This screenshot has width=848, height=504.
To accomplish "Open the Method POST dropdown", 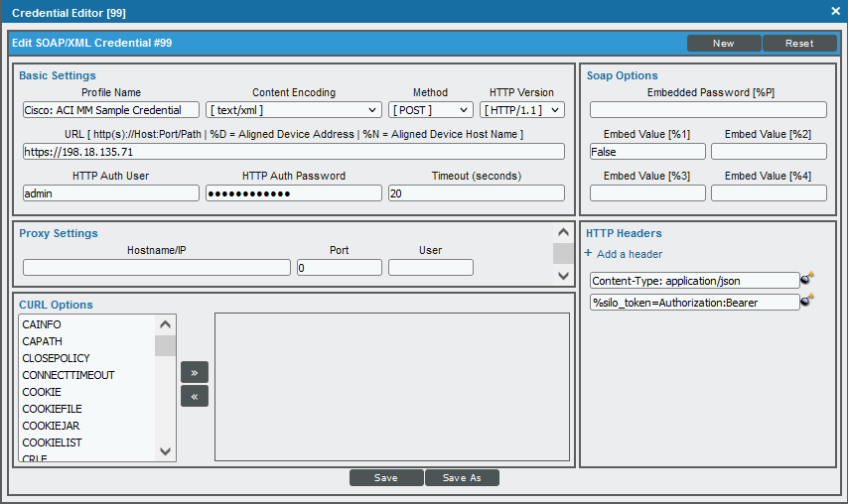I will (x=431, y=110).
